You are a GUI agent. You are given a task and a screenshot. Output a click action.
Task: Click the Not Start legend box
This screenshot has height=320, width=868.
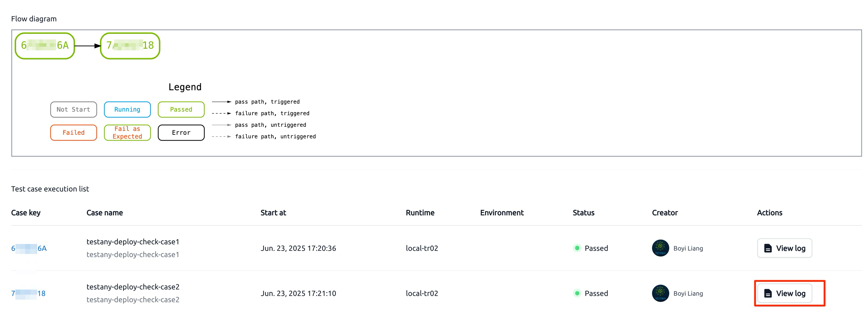coord(74,110)
